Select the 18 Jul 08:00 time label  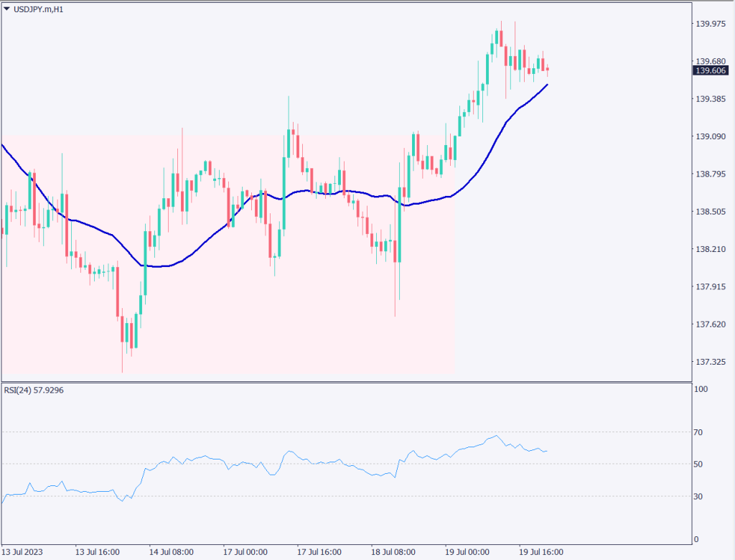pyautogui.click(x=393, y=552)
